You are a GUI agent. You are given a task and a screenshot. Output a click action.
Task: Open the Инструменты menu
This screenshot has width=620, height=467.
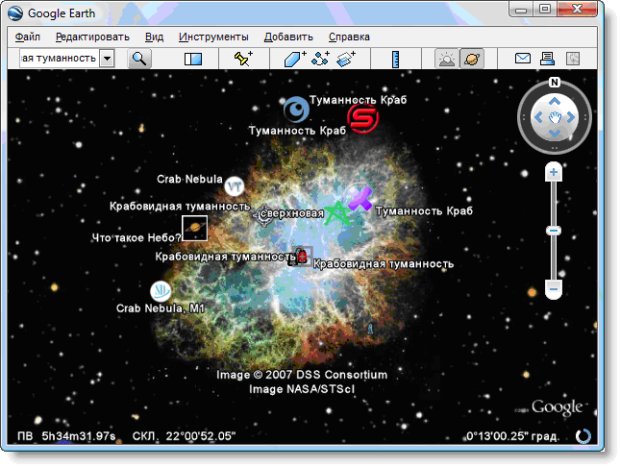(214, 37)
